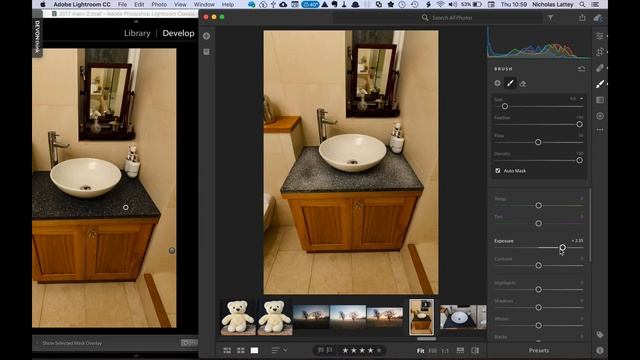
Task: Switch to photo grid view
Action: pyautogui.click(x=227, y=350)
